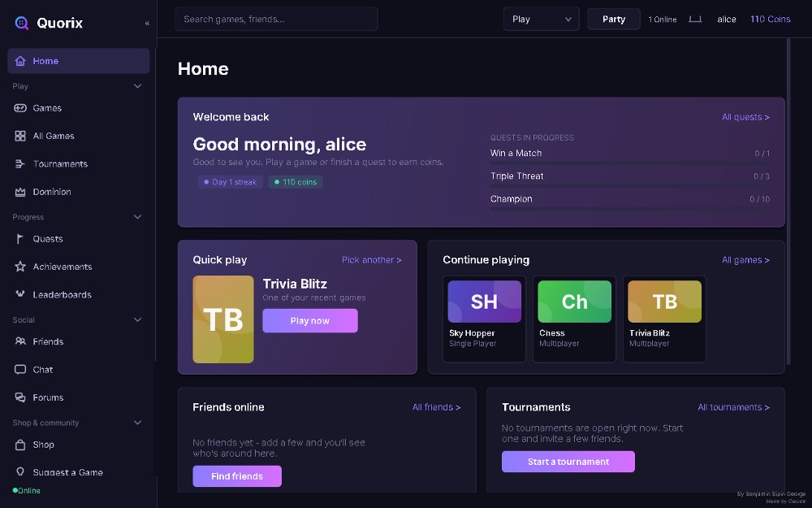Click the alice username in top bar
The image size is (812, 508).
(x=727, y=20)
